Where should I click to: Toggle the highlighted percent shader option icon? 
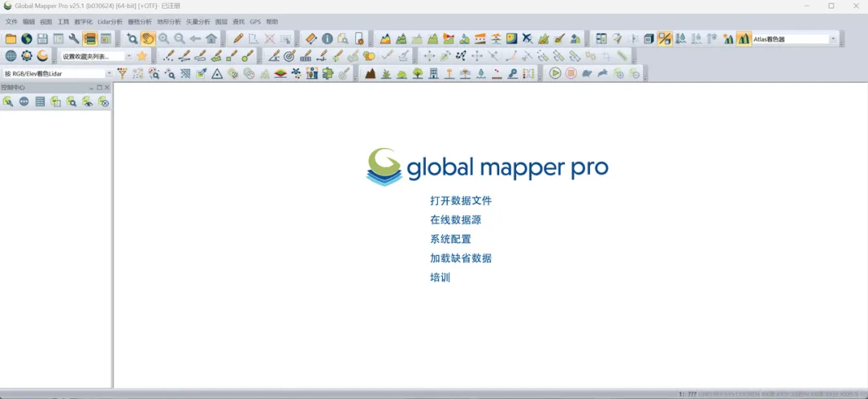(x=665, y=39)
